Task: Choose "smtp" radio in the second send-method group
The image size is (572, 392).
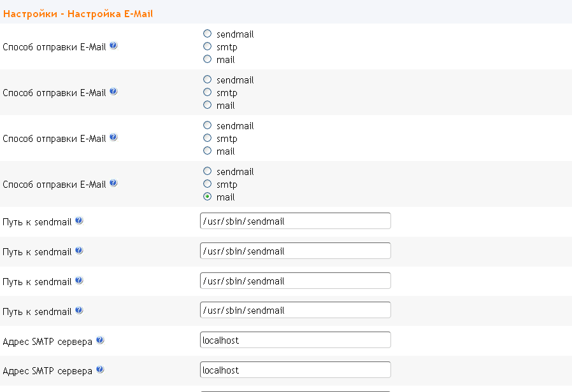Action: click(x=207, y=92)
